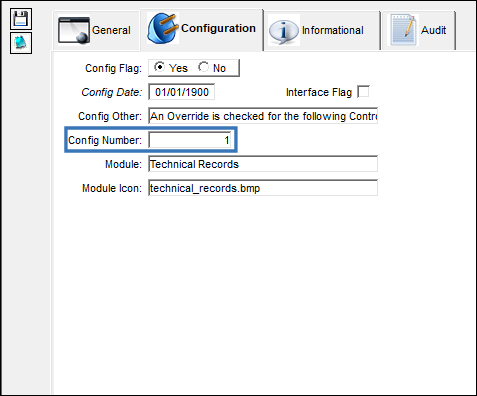Click the 'Module:' label

coord(123,164)
